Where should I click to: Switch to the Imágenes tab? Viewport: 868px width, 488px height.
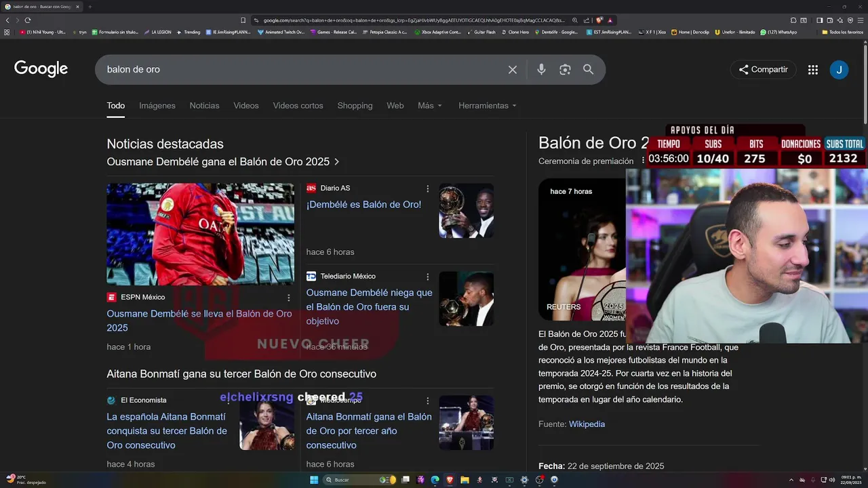157,106
